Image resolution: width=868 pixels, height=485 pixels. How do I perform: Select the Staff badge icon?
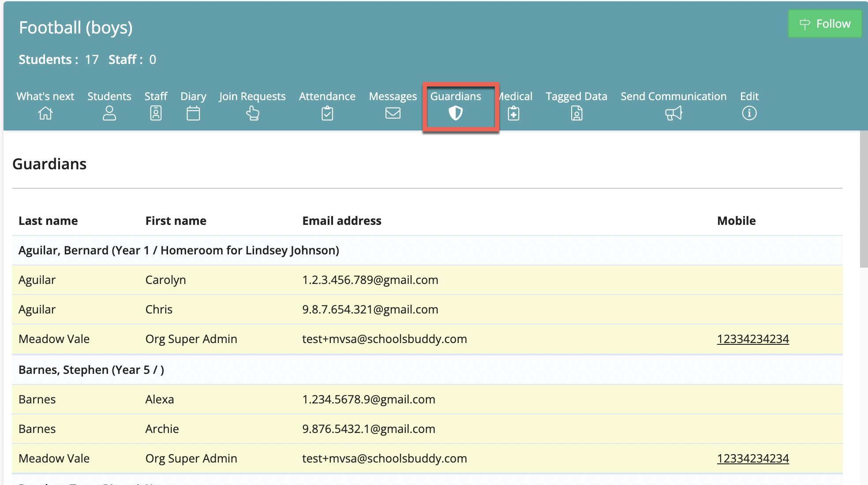pos(156,113)
